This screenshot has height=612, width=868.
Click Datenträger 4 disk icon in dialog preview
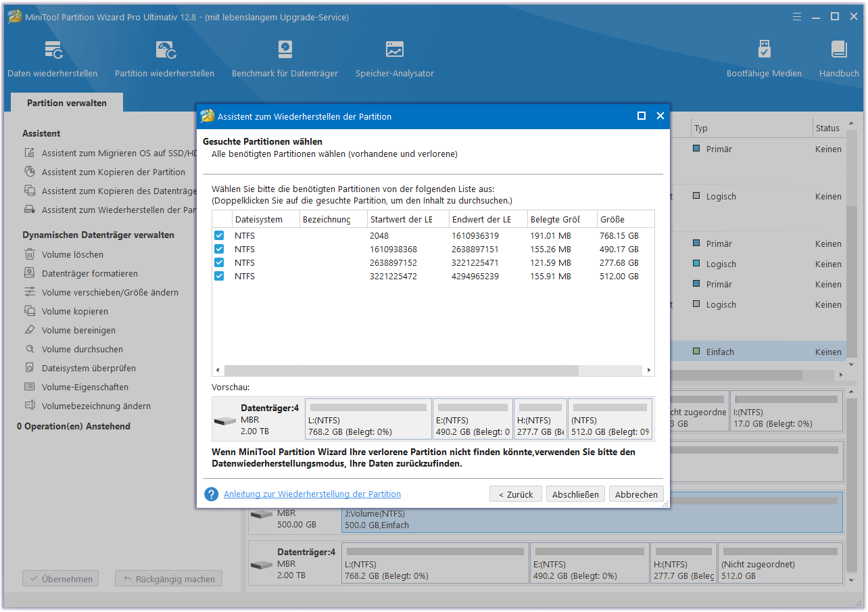coord(225,421)
